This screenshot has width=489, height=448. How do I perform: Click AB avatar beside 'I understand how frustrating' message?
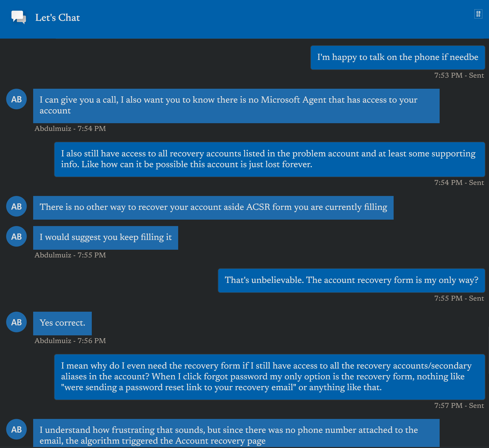[16, 429]
